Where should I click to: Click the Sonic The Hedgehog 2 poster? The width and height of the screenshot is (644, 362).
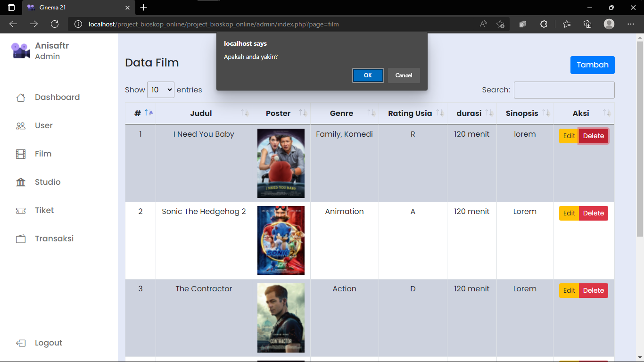click(x=281, y=240)
